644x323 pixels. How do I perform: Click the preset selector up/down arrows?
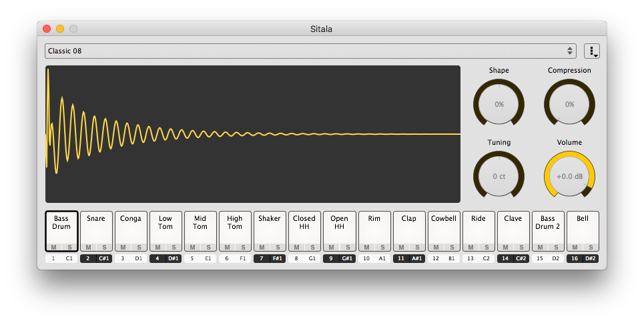[x=570, y=51]
